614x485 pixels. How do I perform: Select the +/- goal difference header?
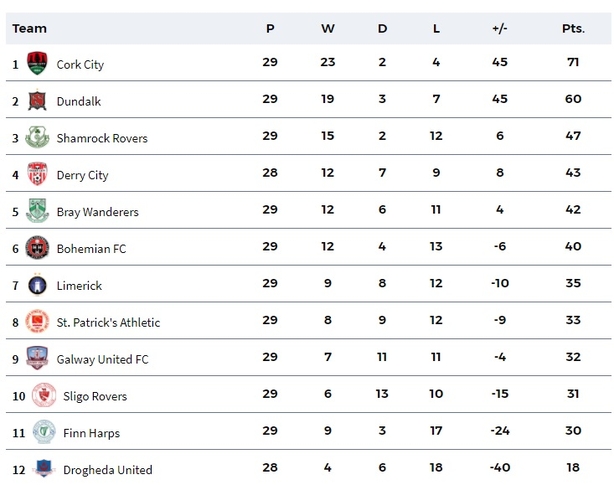click(500, 29)
